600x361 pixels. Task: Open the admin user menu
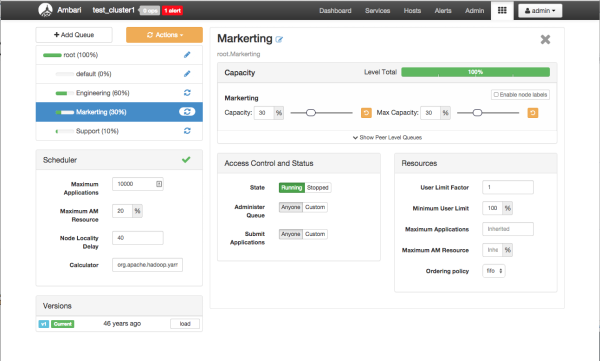coord(540,11)
